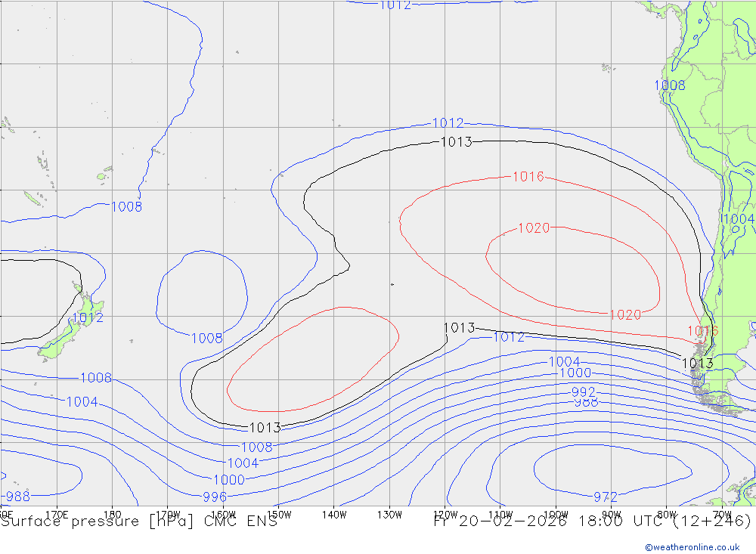Image resolution: width=756 pixels, height=554 pixels.
Task: Click the 988 label beneath the 992 label
Action: [x=587, y=403]
